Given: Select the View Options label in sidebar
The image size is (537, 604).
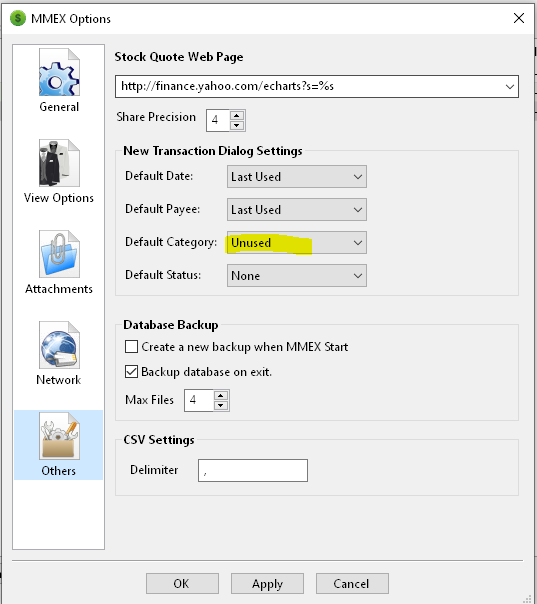Looking at the screenshot, I should tap(59, 198).
